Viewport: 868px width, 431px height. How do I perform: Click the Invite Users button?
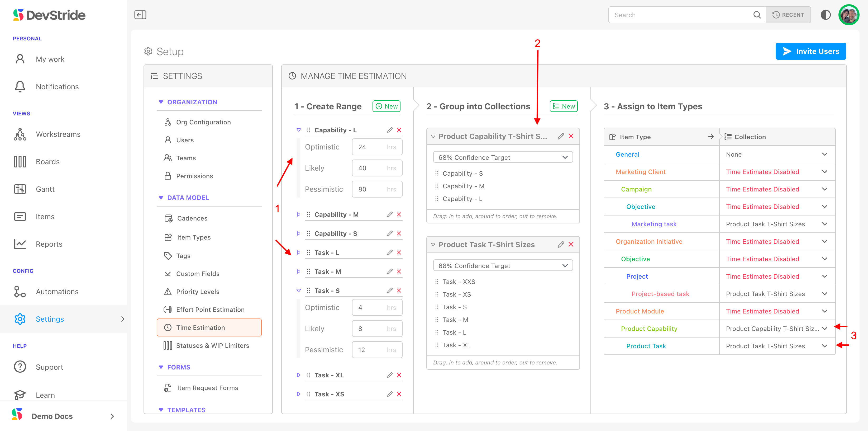click(810, 51)
